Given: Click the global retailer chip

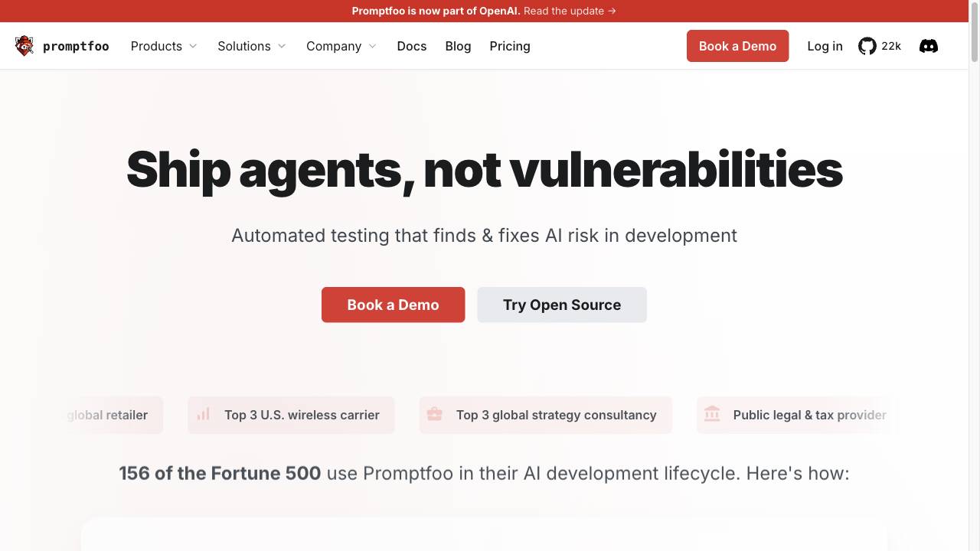Looking at the screenshot, I should pos(113,415).
